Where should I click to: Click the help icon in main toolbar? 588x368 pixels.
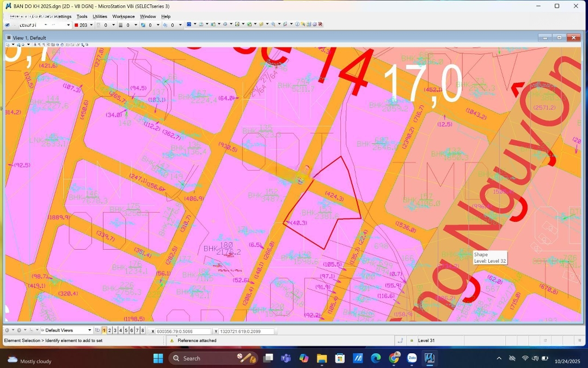click(297, 25)
